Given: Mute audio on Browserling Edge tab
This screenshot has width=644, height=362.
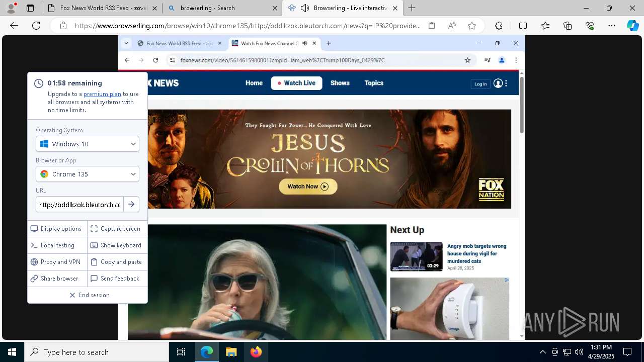Looking at the screenshot, I should click(x=305, y=8).
